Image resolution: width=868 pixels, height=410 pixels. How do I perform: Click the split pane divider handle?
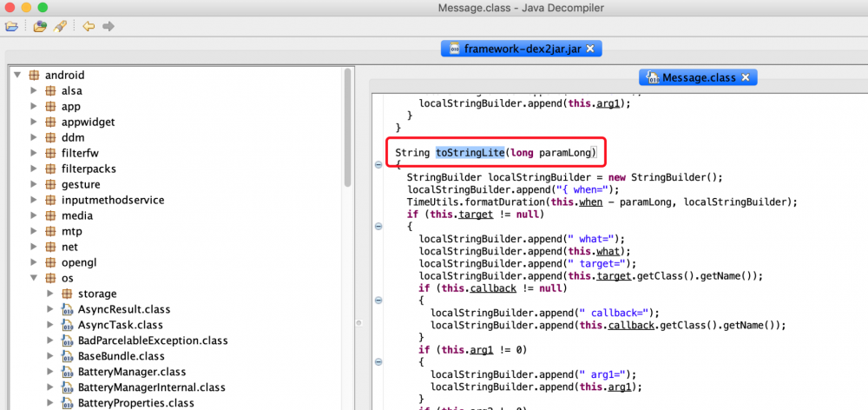pyautogui.click(x=358, y=322)
